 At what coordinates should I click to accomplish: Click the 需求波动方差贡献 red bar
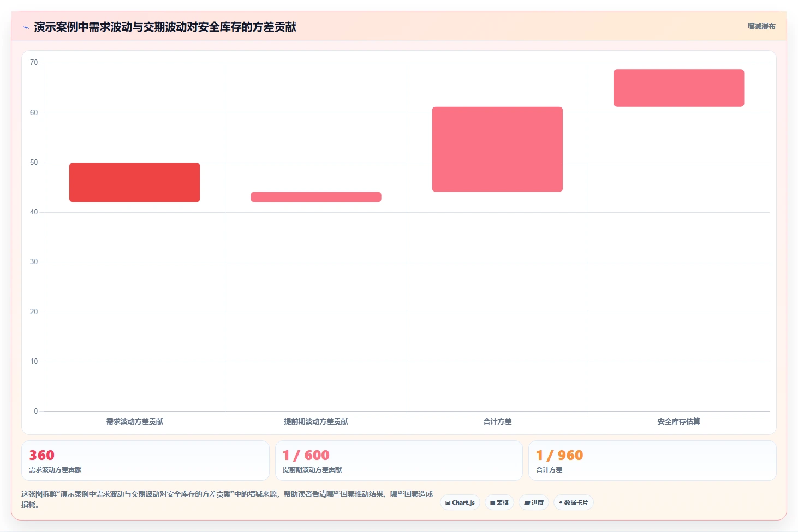click(134, 182)
